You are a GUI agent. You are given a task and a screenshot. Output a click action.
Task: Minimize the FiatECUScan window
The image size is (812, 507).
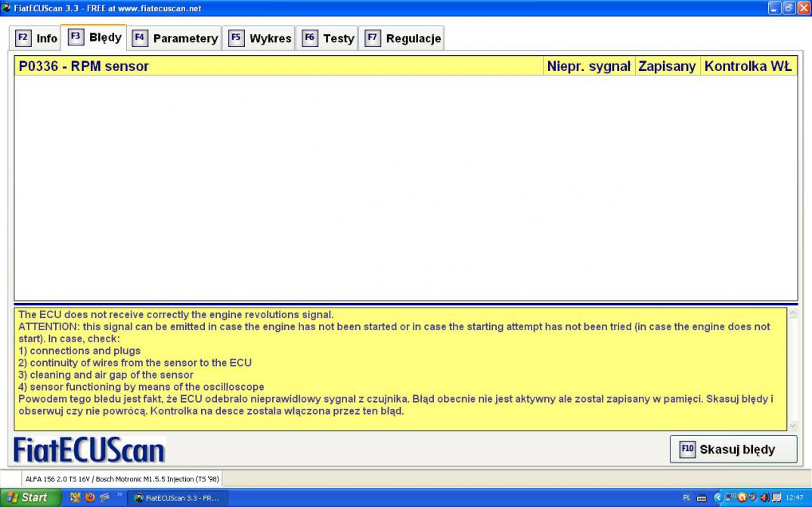pos(775,8)
